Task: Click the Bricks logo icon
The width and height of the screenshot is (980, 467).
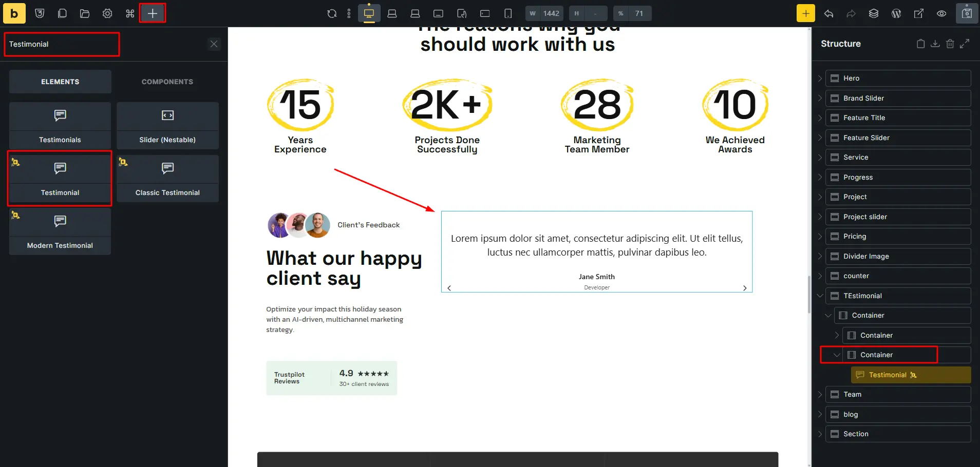Action: pos(14,13)
